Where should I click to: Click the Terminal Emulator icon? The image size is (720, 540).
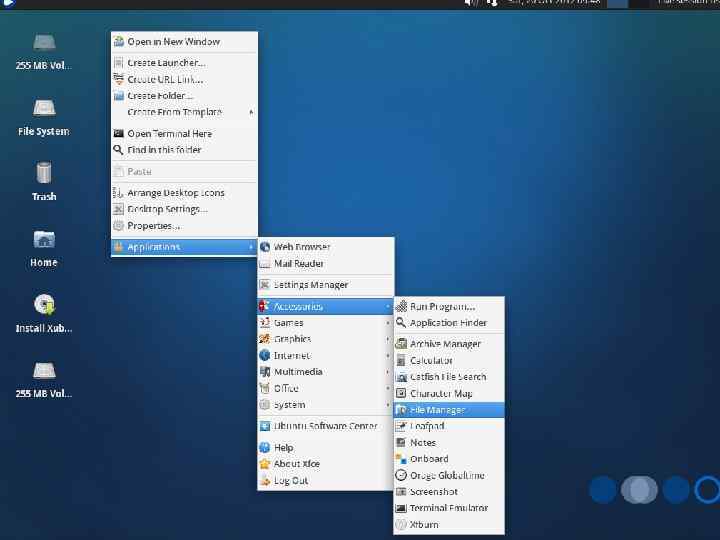(401, 508)
